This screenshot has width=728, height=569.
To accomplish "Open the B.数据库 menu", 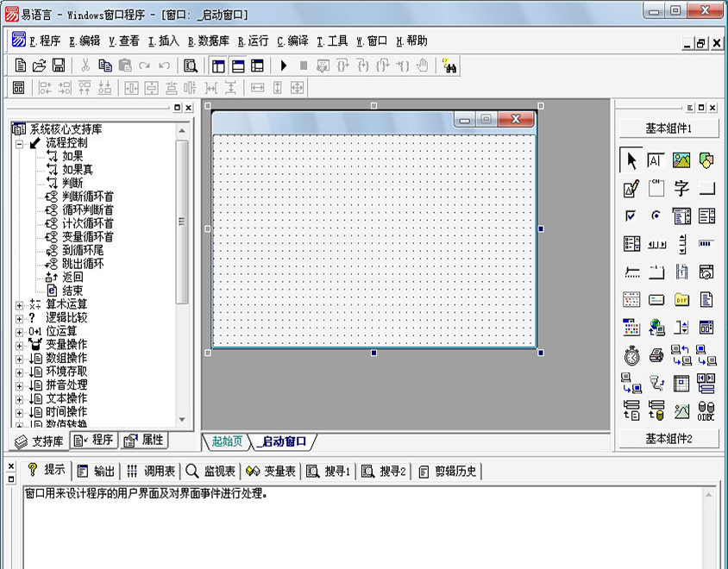I will pyautogui.click(x=209, y=41).
